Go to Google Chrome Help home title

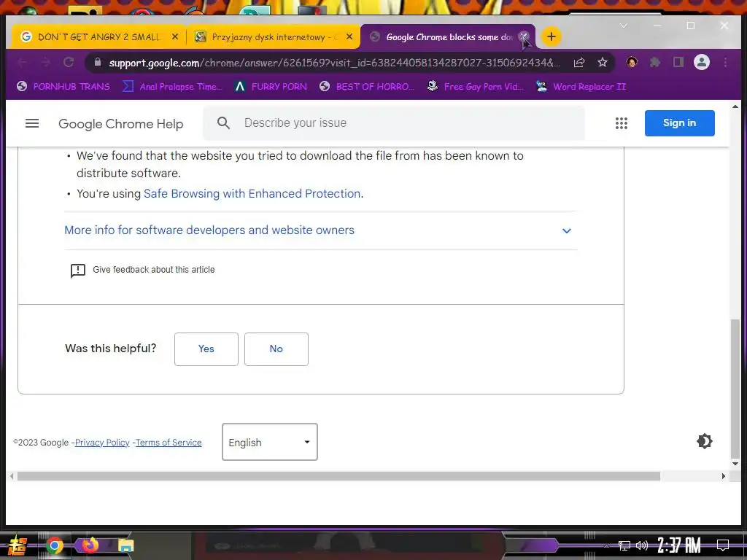120,124
